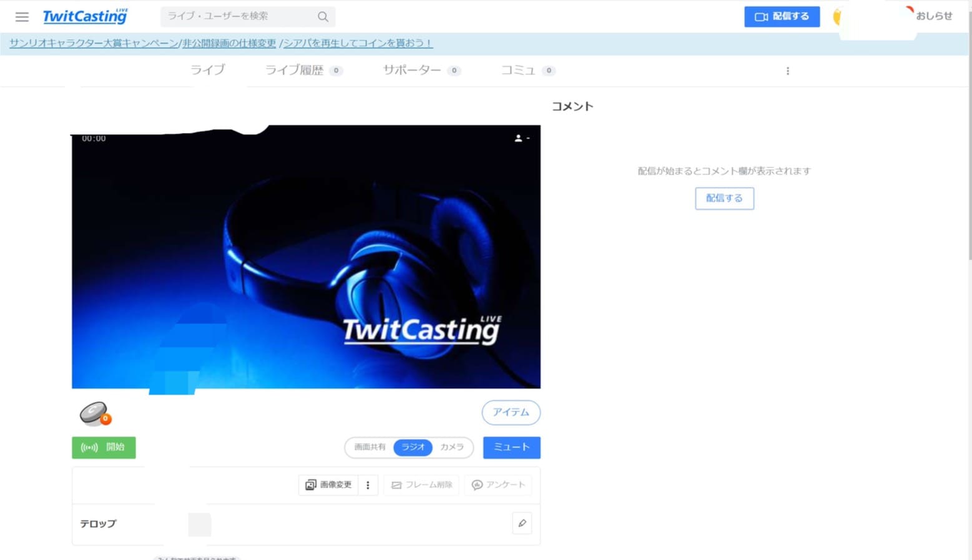This screenshot has height=560, width=972.
Task: Open three-dot menu next to 画像変更
Action: (x=368, y=485)
